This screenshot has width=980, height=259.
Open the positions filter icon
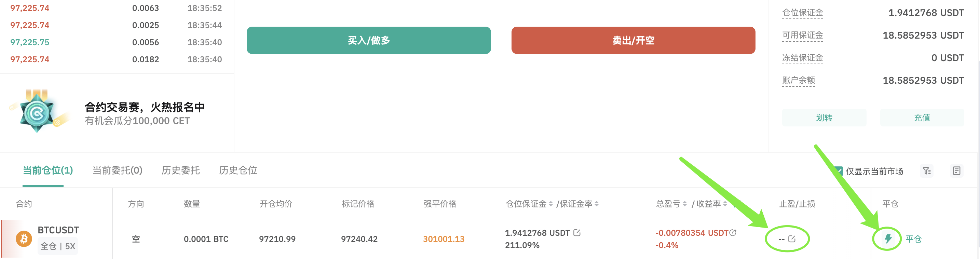point(927,171)
